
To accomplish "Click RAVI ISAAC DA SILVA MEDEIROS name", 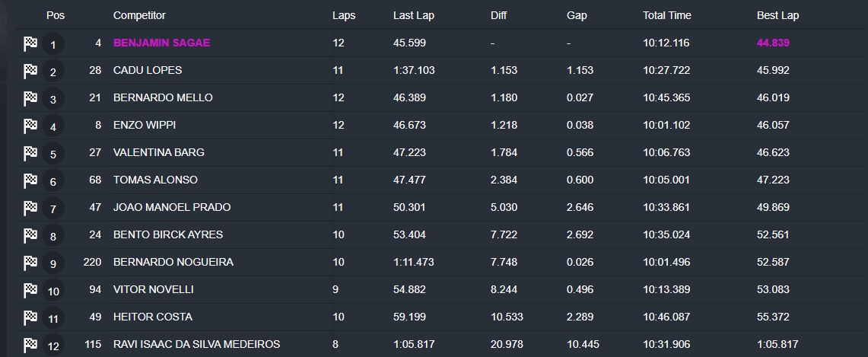I will 196,344.
